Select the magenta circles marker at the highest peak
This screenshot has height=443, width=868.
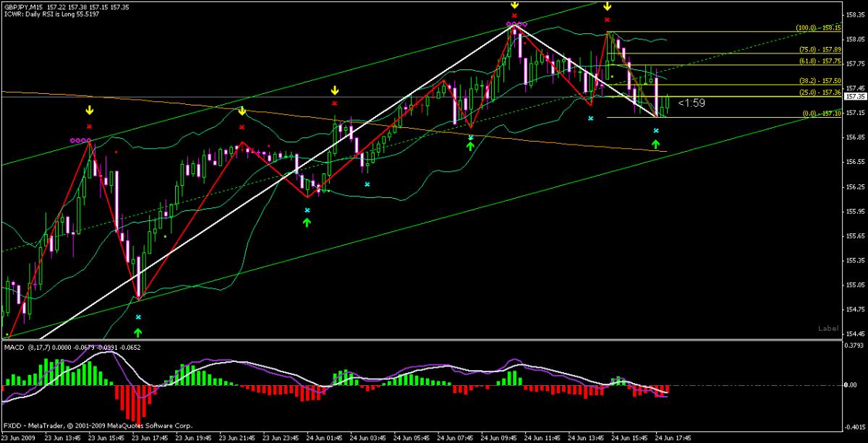[516, 25]
